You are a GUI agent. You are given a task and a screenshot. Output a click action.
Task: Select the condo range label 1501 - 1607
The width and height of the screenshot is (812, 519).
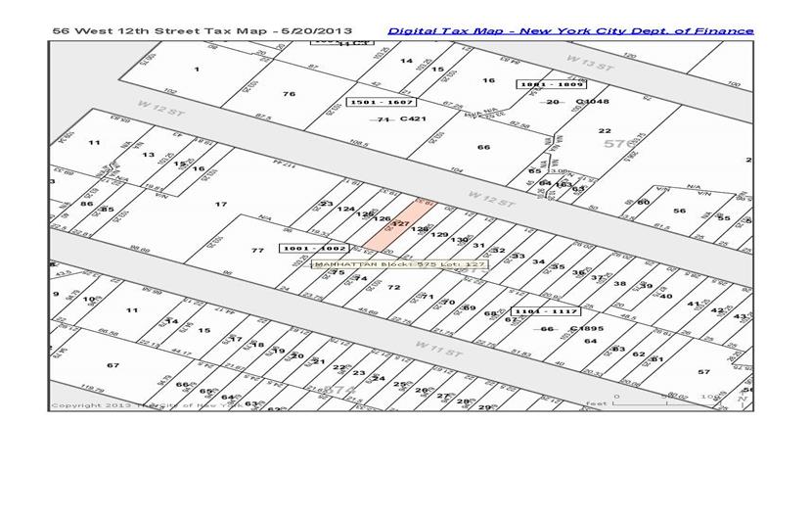click(x=383, y=102)
